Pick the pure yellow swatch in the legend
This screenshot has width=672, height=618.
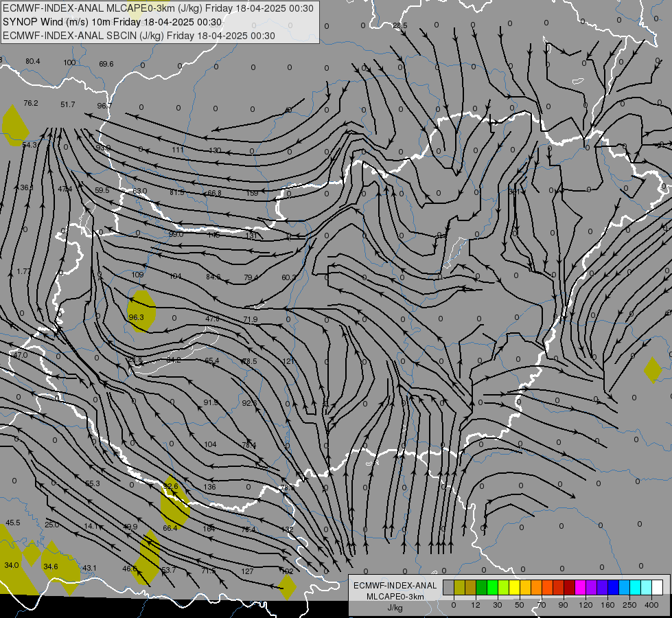tap(514, 588)
